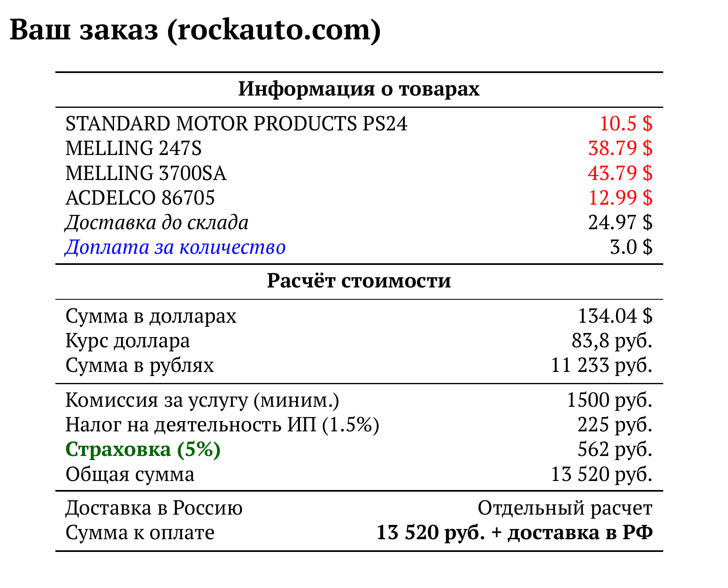
Task: Click the 'Налог на деятельность ИП (1.5%)' label
Action: pos(222,425)
